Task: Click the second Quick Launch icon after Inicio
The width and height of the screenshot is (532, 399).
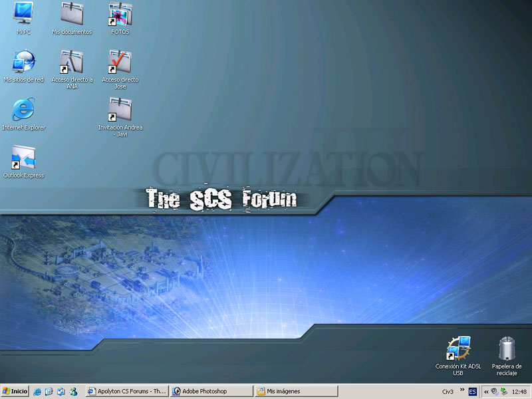Action: coord(49,392)
